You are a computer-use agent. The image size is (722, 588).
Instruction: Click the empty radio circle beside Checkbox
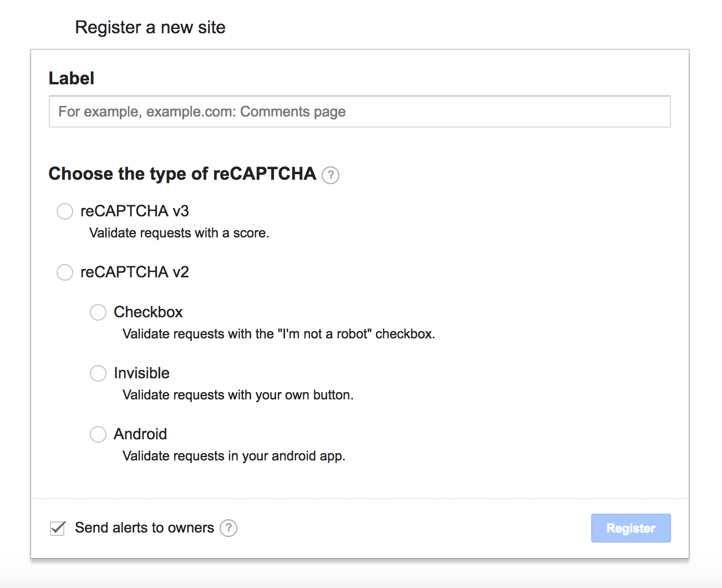(98, 312)
